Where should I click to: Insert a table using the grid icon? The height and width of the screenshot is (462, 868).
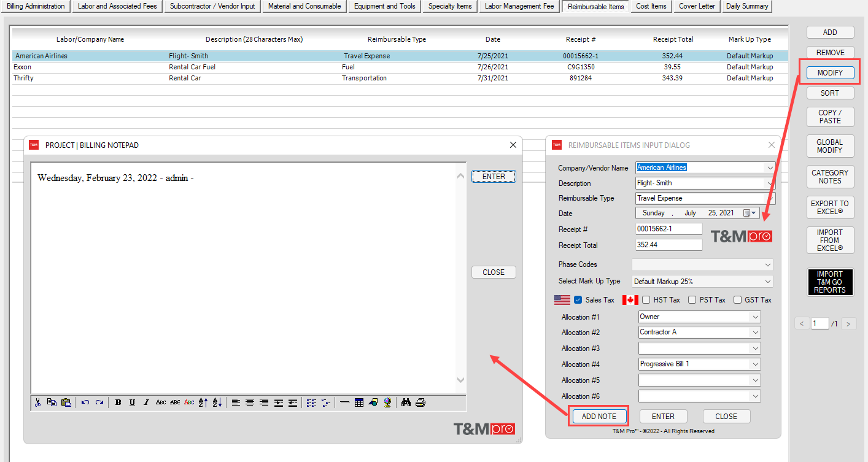pos(359,402)
